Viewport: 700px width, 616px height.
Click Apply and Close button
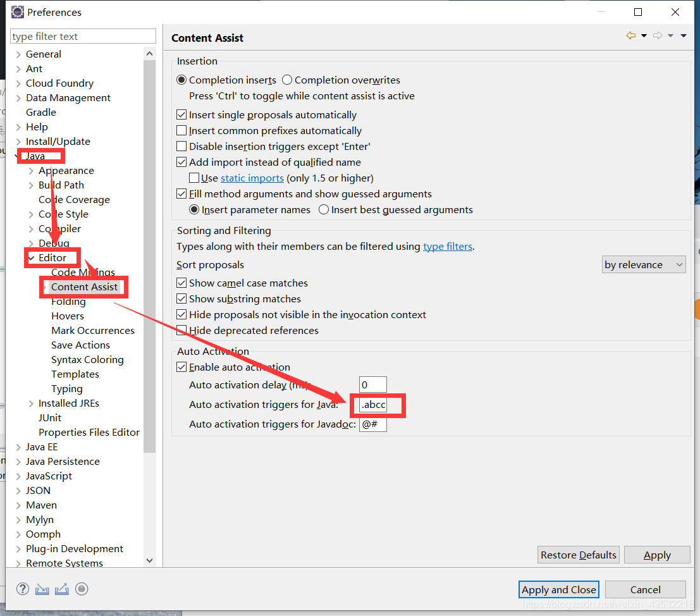558,589
